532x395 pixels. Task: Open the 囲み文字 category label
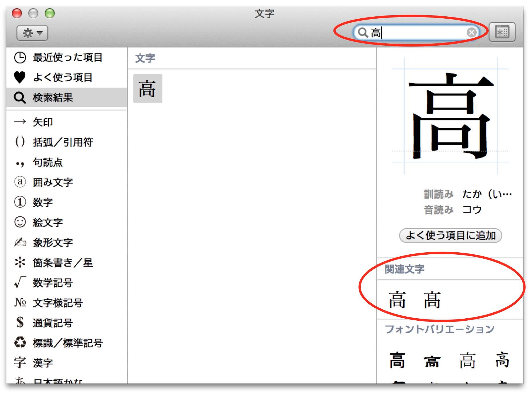53,182
